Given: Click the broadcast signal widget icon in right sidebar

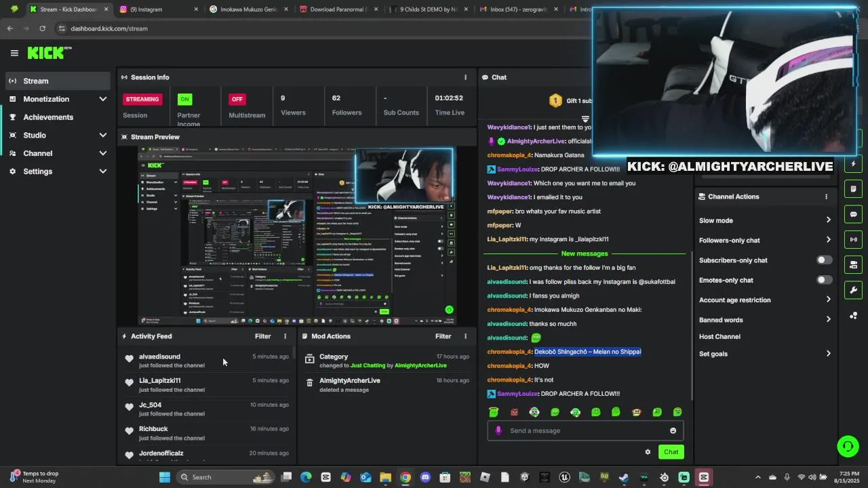Looking at the screenshot, I should [x=853, y=239].
